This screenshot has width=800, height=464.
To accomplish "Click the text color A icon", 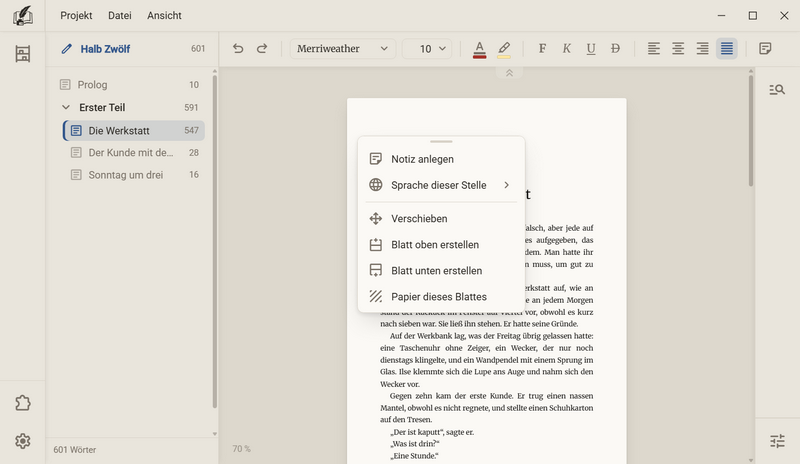I will tap(479, 50).
